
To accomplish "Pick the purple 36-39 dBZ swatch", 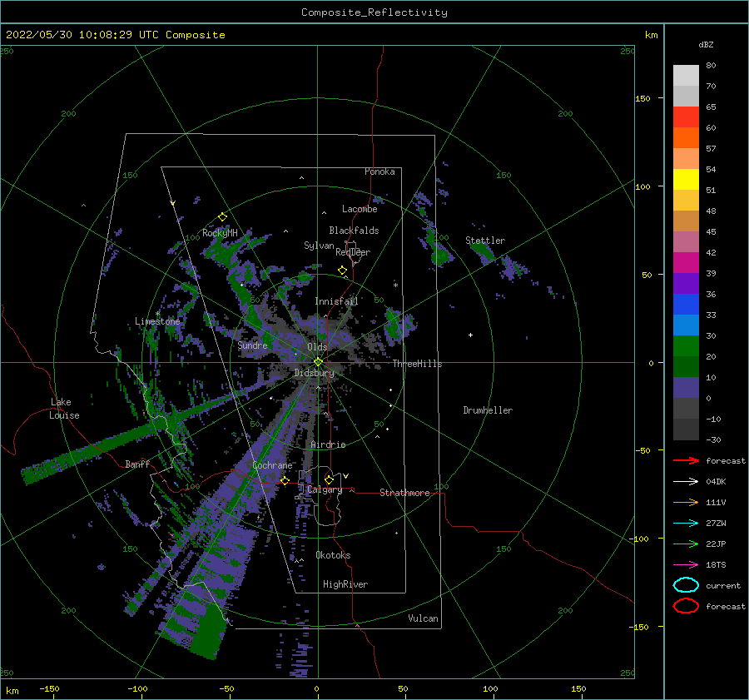I will coord(686,284).
